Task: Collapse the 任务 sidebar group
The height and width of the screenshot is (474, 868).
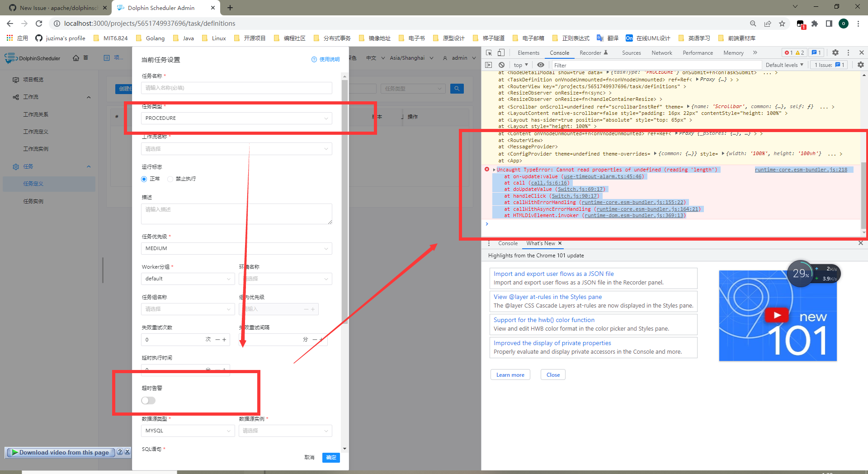Action: click(x=89, y=166)
